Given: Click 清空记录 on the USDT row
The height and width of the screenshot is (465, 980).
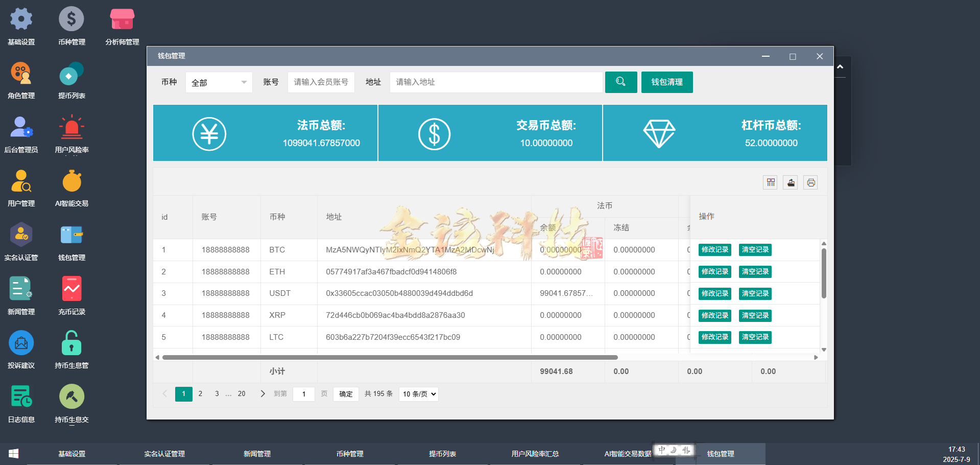Looking at the screenshot, I should (755, 293).
